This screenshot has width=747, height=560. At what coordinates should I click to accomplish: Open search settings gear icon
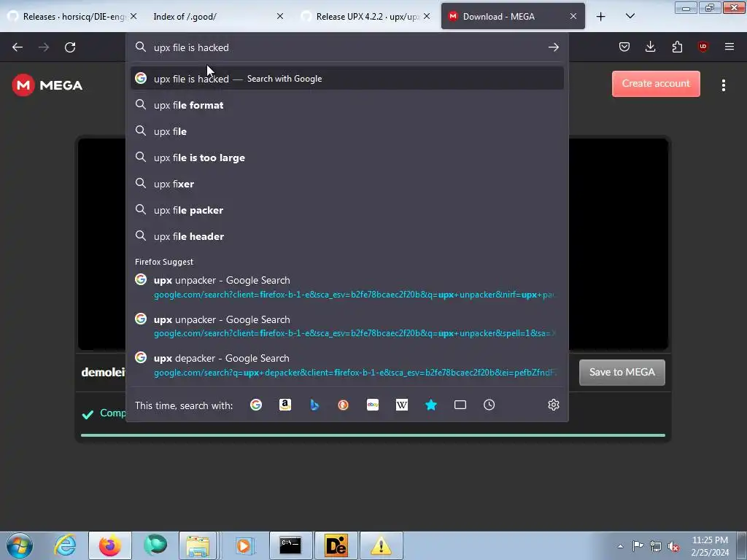tap(553, 405)
